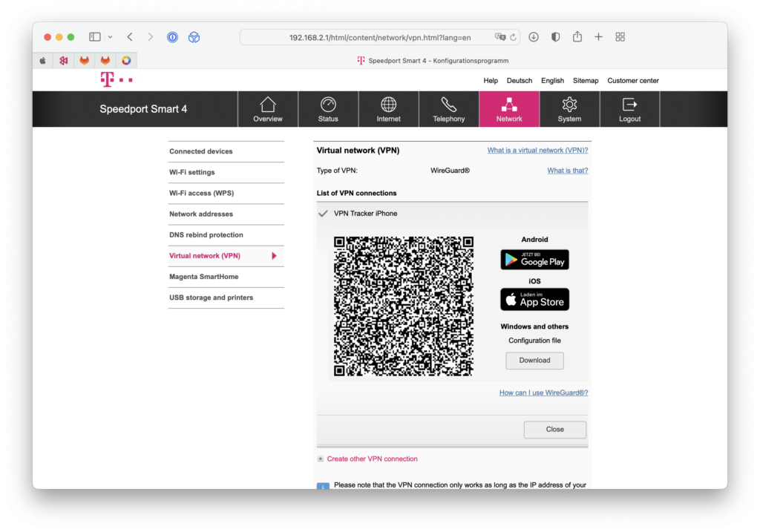
Task: Click the blue info icon by the note
Action: click(323, 485)
